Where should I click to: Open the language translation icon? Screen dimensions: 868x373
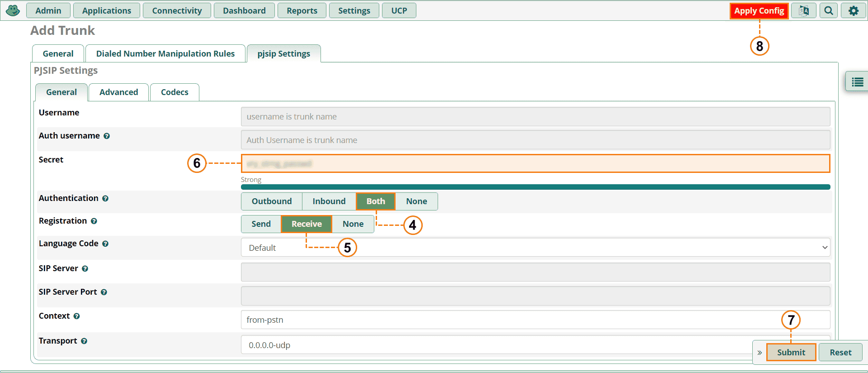click(x=804, y=10)
